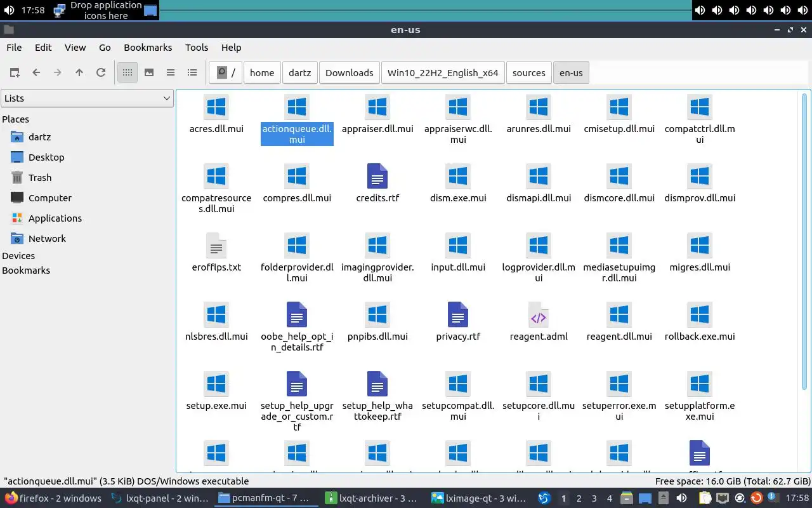Jump to the sources path segment
Image resolution: width=812 pixels, height=508 pixels.
(529, 72)
